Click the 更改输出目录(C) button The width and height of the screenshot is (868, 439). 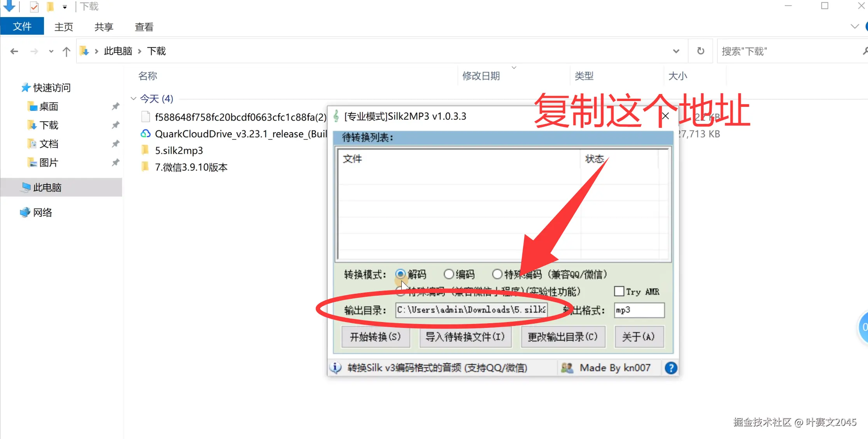coord(563,336)
